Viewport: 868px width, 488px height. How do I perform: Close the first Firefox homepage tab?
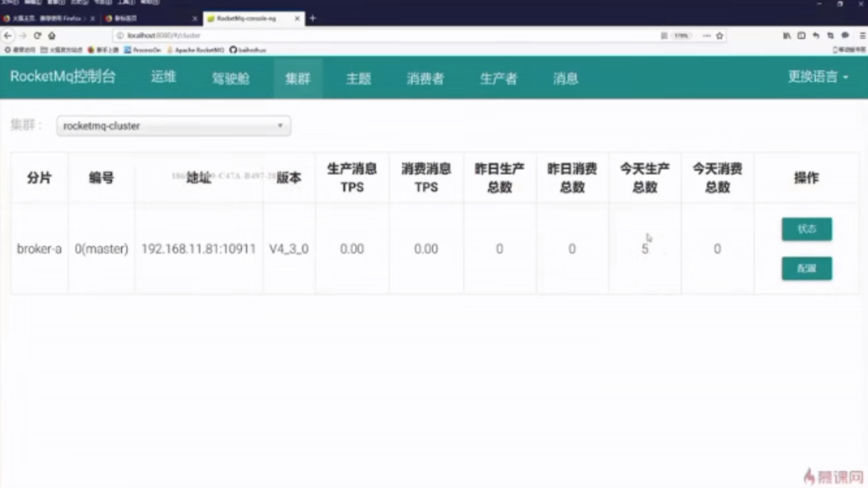[92, 19]
